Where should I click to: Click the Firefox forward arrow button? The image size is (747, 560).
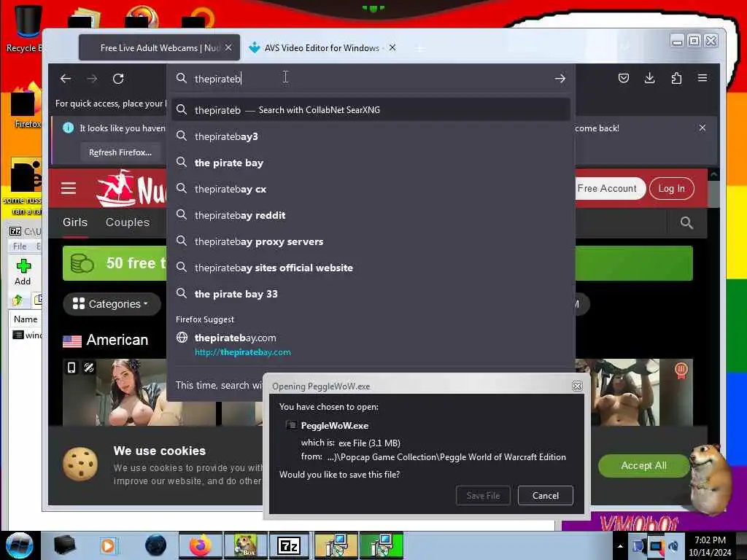(x=92, y=79)
